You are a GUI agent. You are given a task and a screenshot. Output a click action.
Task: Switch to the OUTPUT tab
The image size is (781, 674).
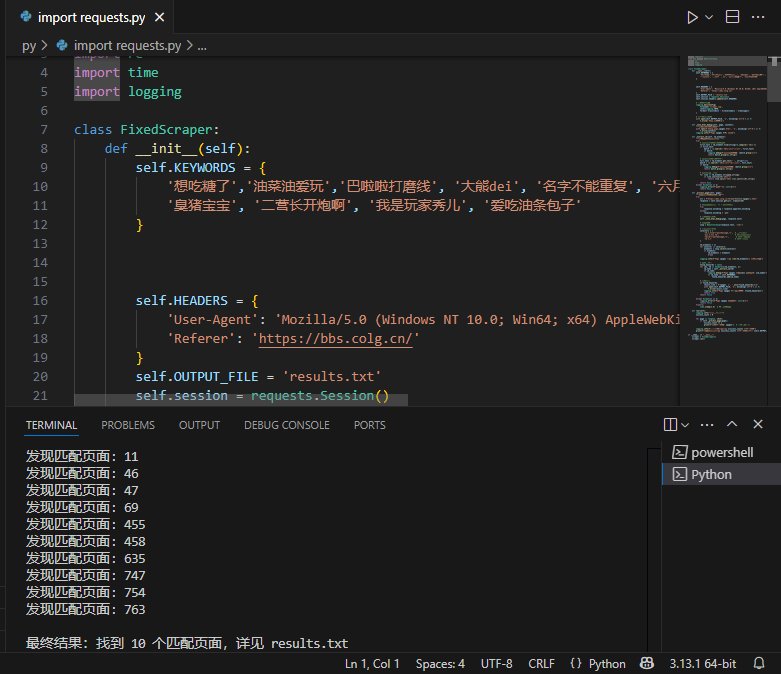tap(199, 425)
